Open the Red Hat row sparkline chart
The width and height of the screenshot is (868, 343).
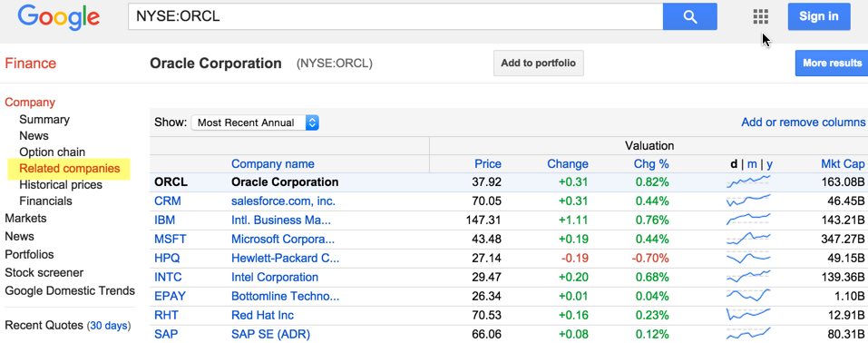(748, 314)
